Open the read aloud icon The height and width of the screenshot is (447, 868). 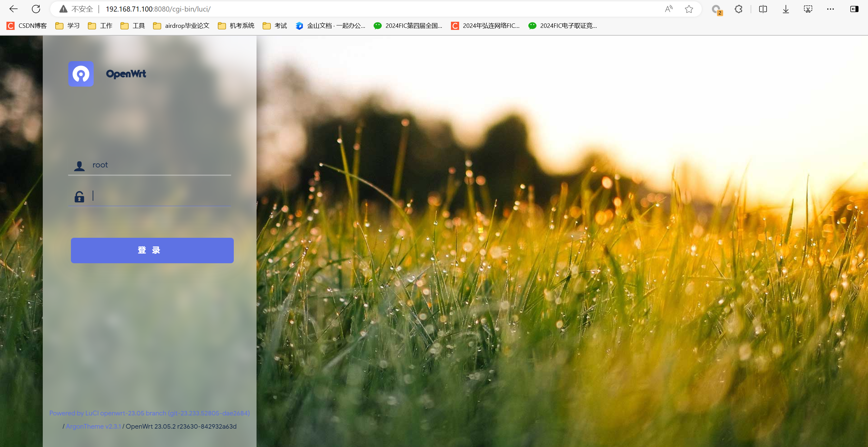click(x=668, y=9)
